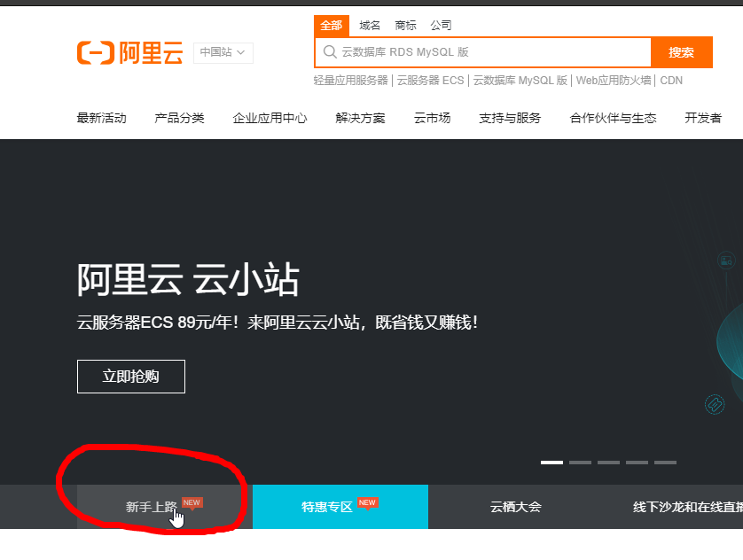This screenshot has height=560, width=743.
Task: Select the 公司 search tab
Action: [x=441, y=25]
